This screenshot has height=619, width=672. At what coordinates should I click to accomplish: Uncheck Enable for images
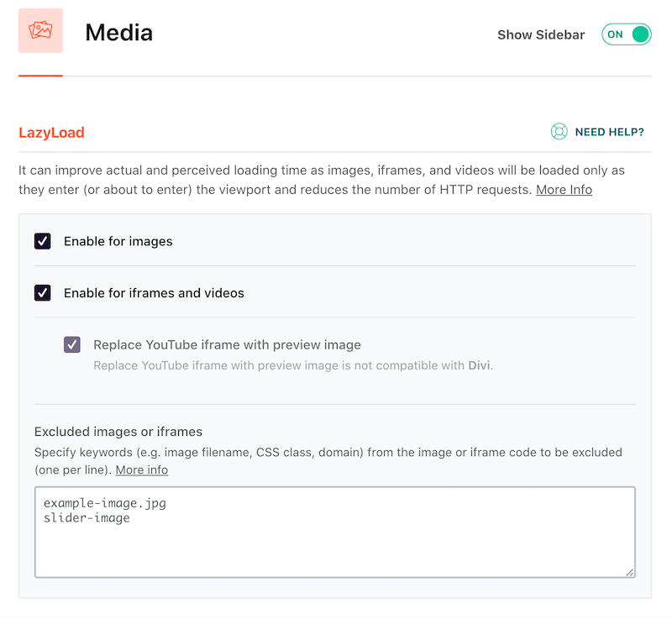[42, 241]
